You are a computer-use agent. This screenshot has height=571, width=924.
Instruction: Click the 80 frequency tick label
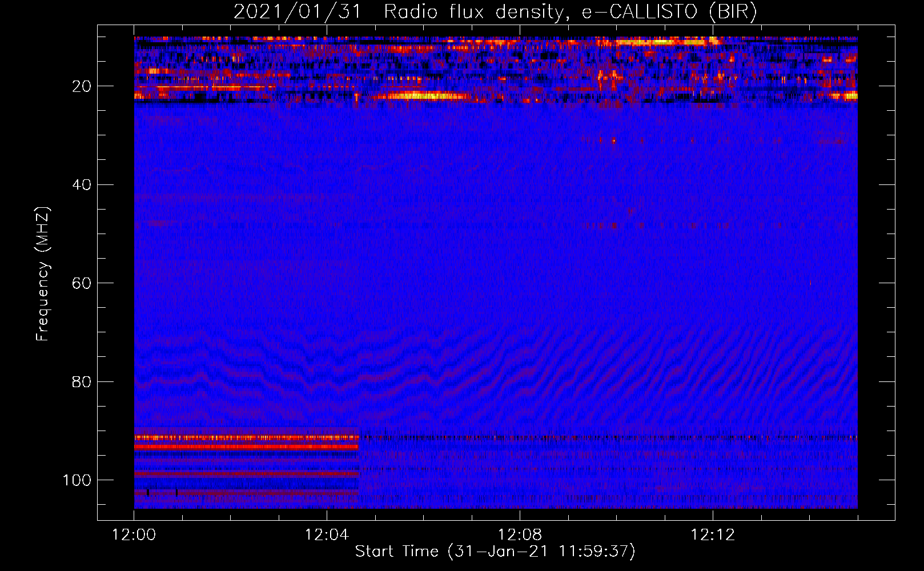tap(82, 381)
